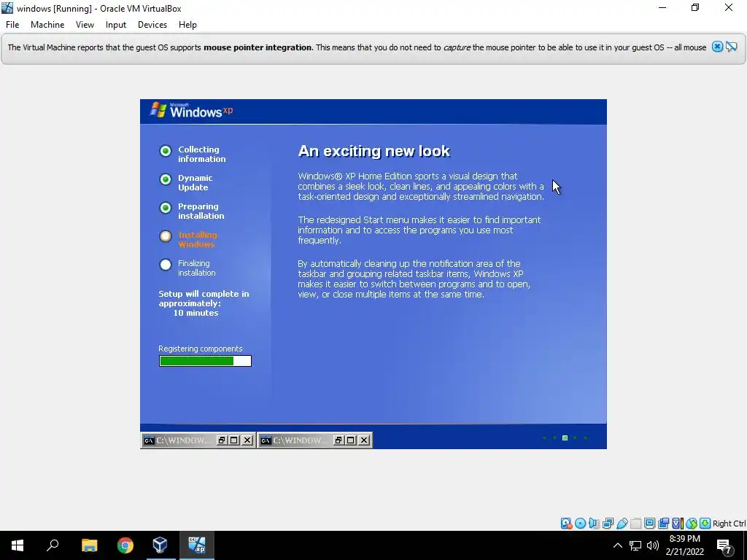Open the Machine menu
The height and width of the screenshot is (560, 747).
47,25
